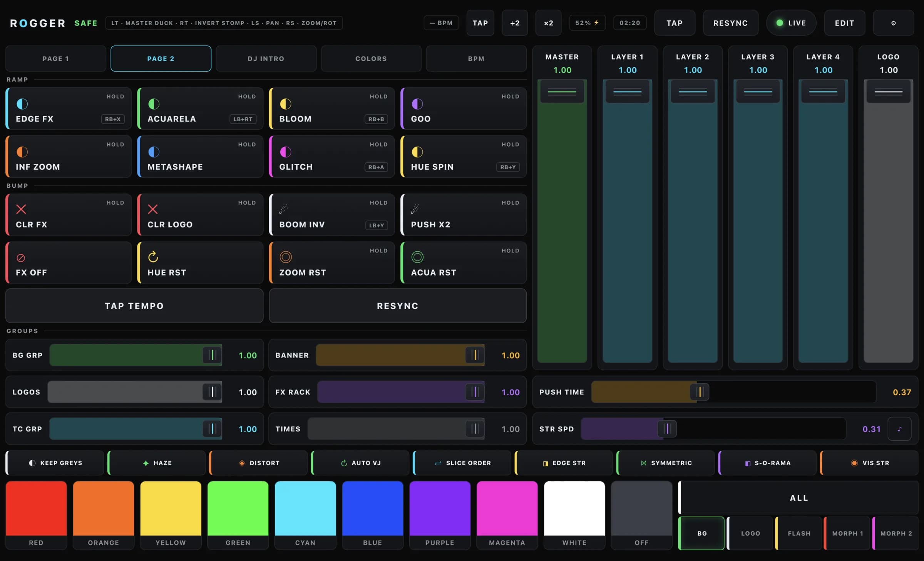Click the BLOOM yellow half-circle icon
Image resolution: width=924 pixels, height=561 pixels.
286,104
